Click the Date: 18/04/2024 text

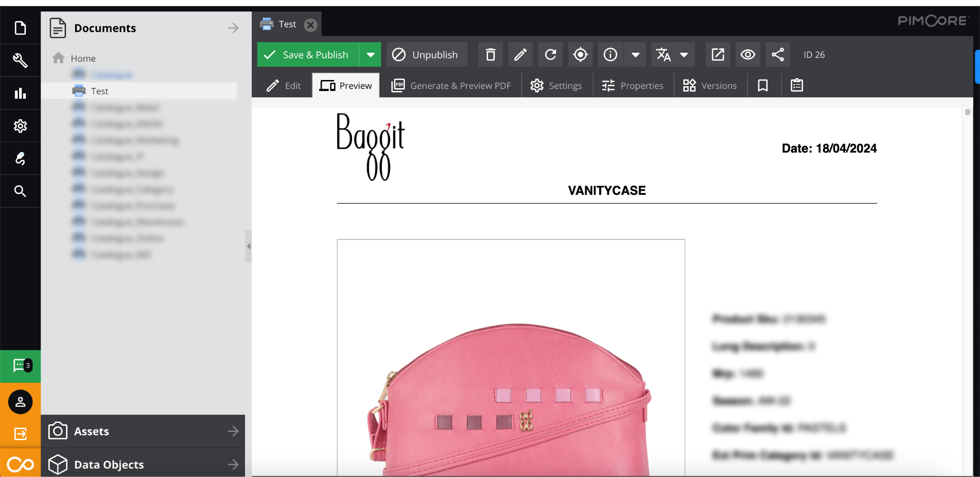[x=829, y=148]
